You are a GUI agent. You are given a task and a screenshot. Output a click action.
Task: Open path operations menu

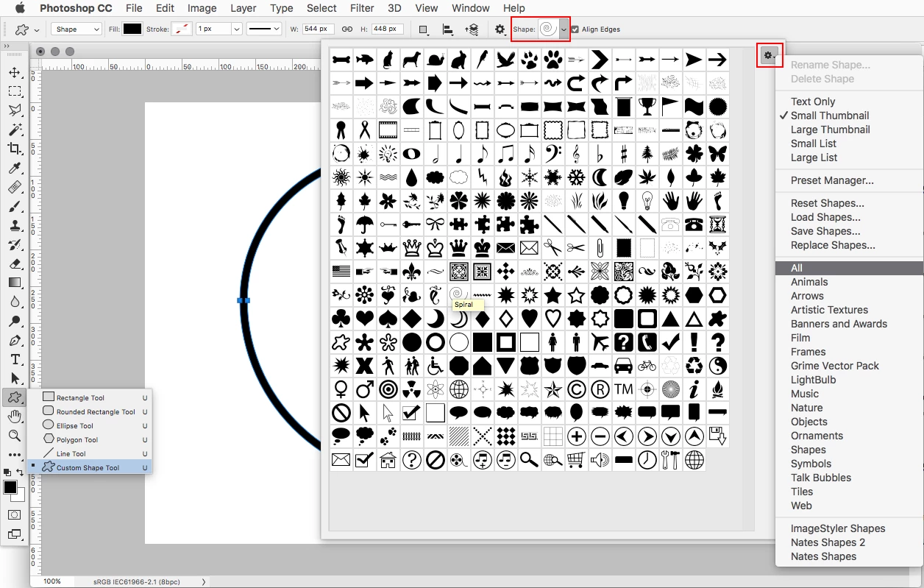point(424,29)
